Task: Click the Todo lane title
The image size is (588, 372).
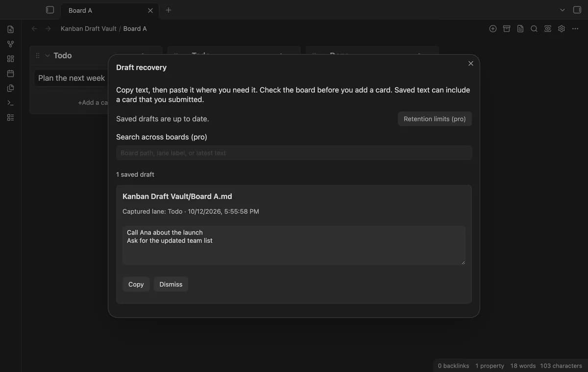Action: [63, 55]
